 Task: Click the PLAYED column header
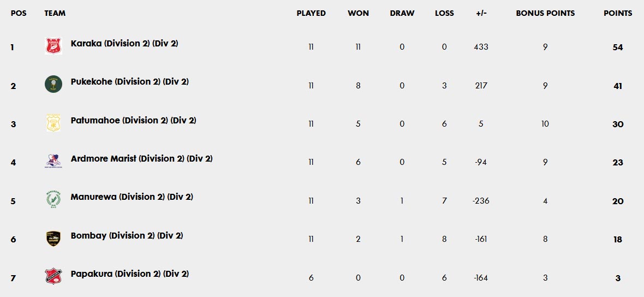[311, 13]
